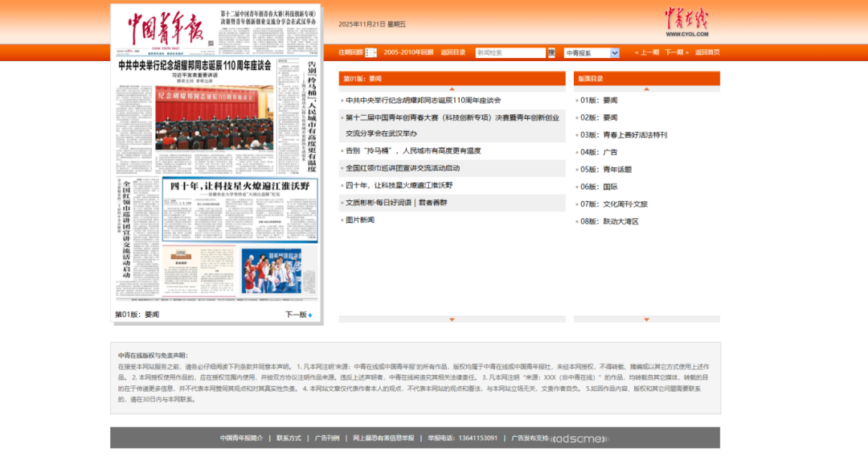Click vertical headline 全国红领巾巡讲团 on newspaper
This screenshot has height=457, width=868.
click(x=126, y=229)
